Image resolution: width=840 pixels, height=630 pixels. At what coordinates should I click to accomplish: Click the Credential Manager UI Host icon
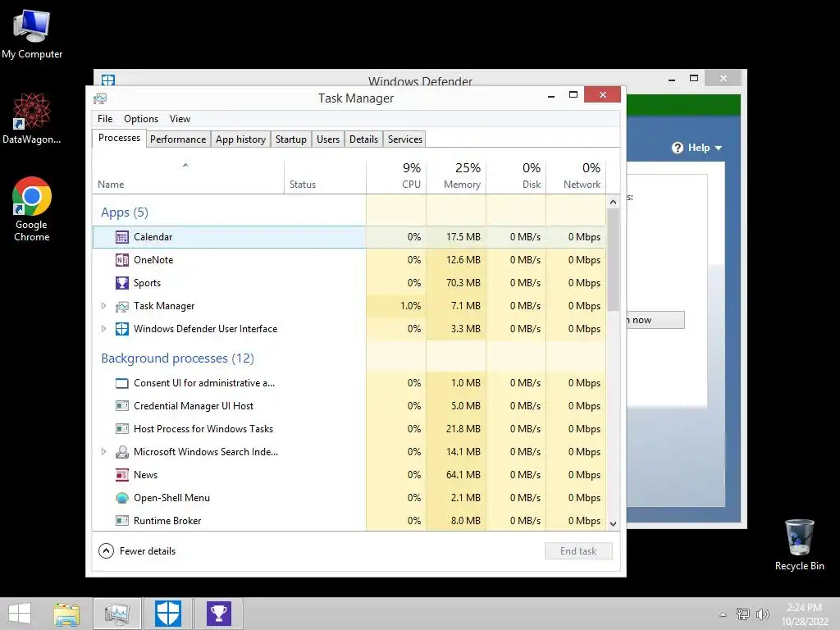pos(122,406)
